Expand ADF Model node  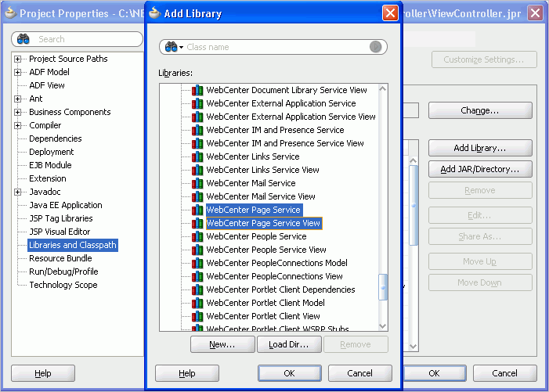coord(17,73)
